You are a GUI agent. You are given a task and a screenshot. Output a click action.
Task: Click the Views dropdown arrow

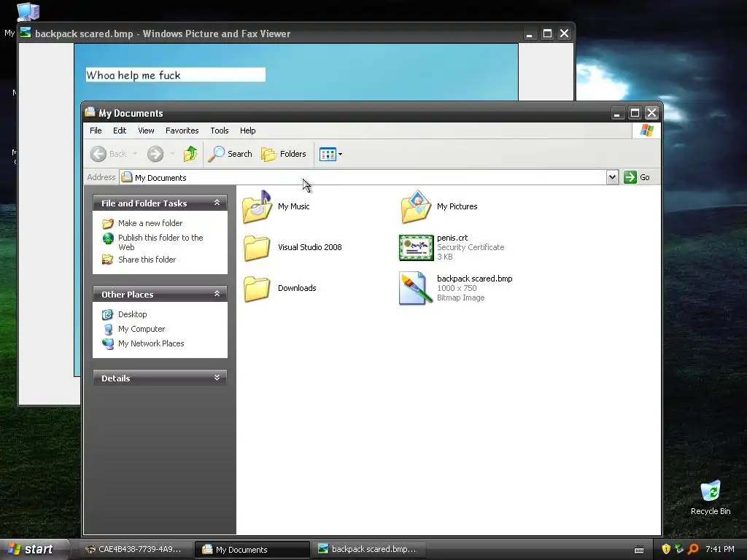340,155
